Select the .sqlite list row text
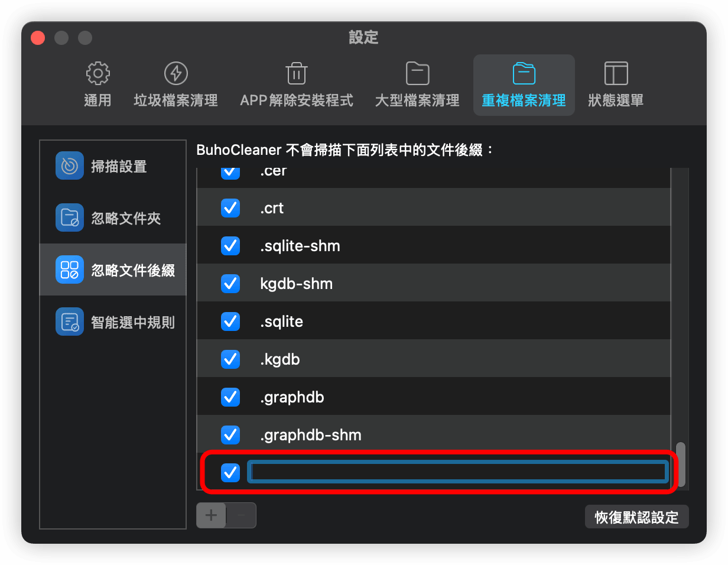This screenshot has width=728, height=565. pos(281,322)
